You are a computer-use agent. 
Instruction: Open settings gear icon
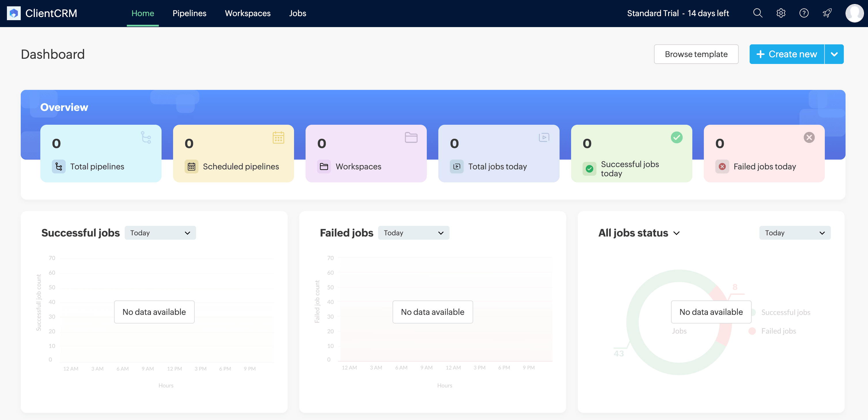click(781, 13)
